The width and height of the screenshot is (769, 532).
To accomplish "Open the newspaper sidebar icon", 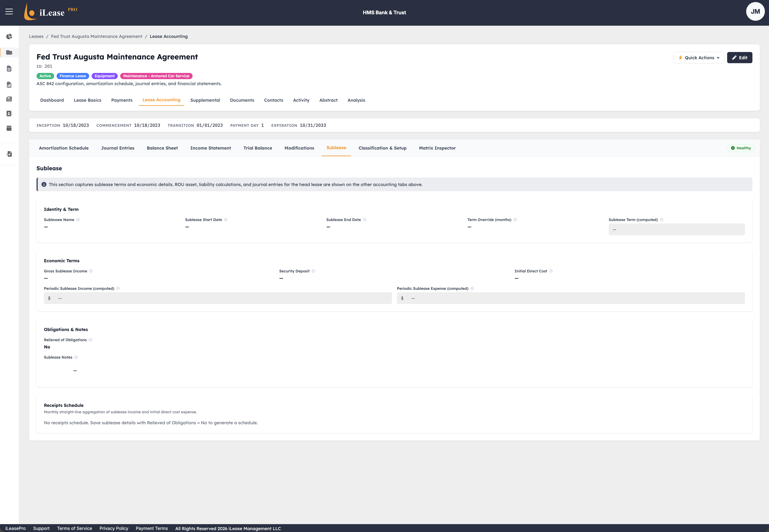I will [9, 99].
